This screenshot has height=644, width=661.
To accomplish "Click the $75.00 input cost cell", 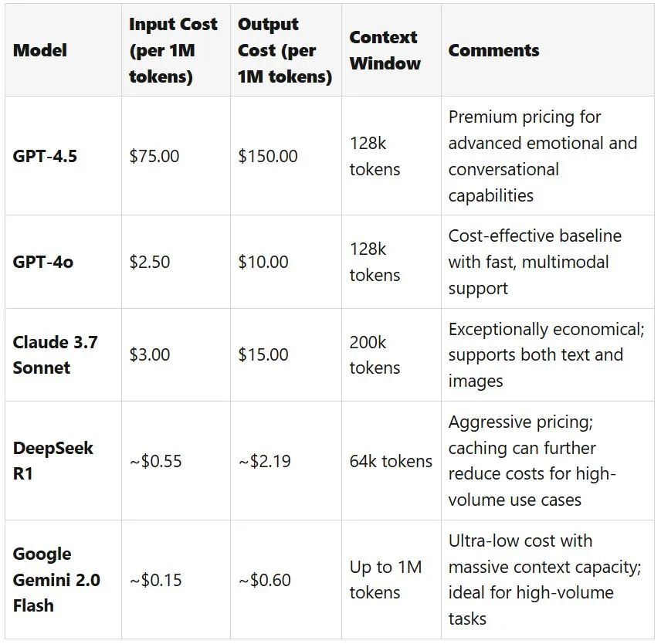I will pos(154,156).
